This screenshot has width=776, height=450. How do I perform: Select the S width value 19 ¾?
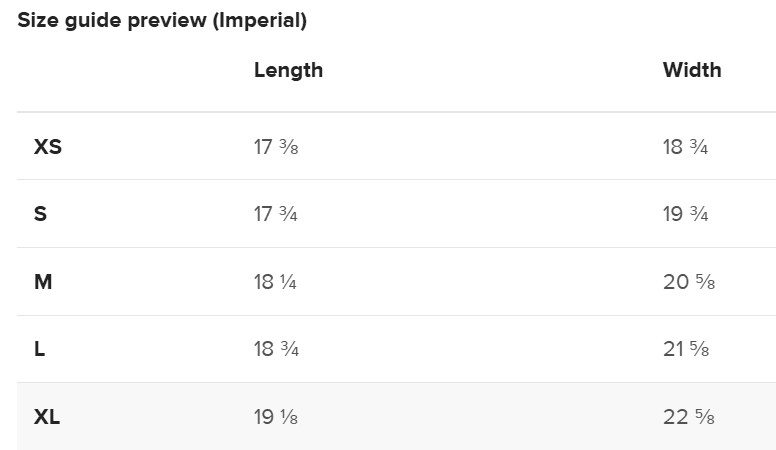(x=685, y=214)
